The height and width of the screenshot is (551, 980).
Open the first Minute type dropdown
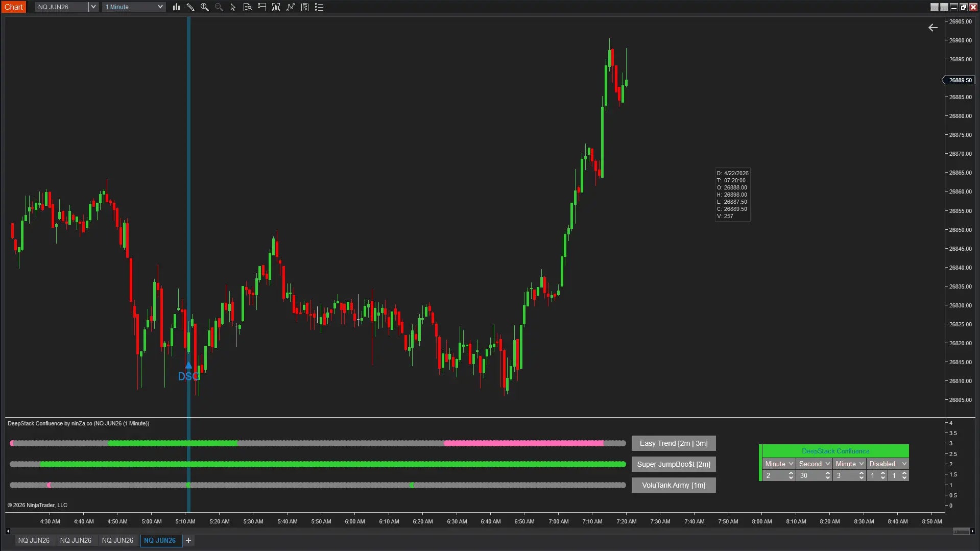[x=779, y=464]
